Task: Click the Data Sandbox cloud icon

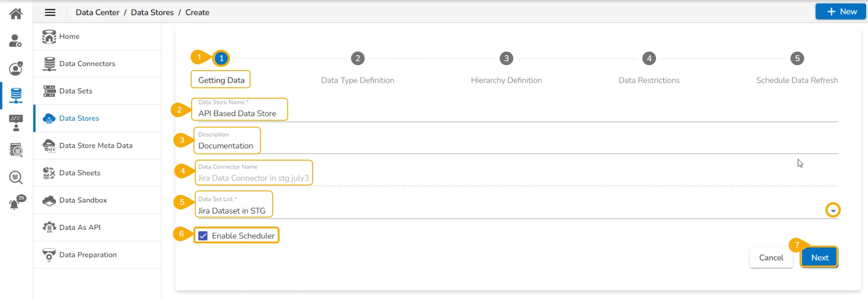Action: coord(49,200)
